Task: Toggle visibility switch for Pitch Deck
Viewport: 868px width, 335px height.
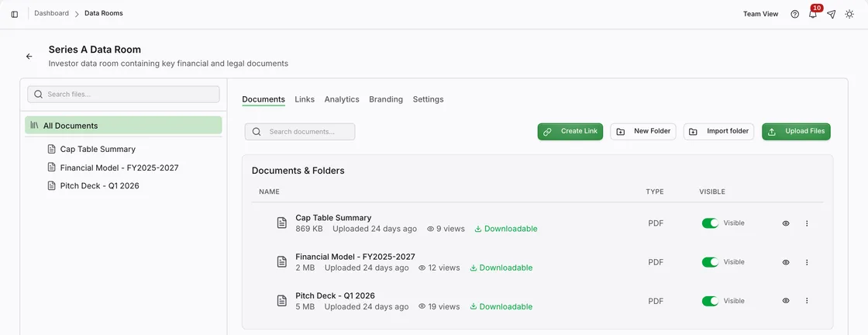Action: (x=710, y=301)
